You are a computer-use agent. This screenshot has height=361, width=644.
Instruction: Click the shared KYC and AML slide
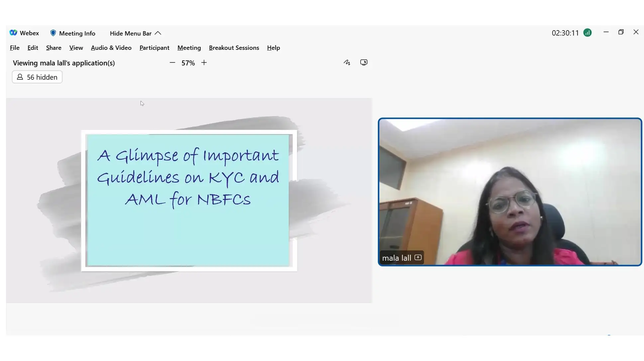point(189,201)
